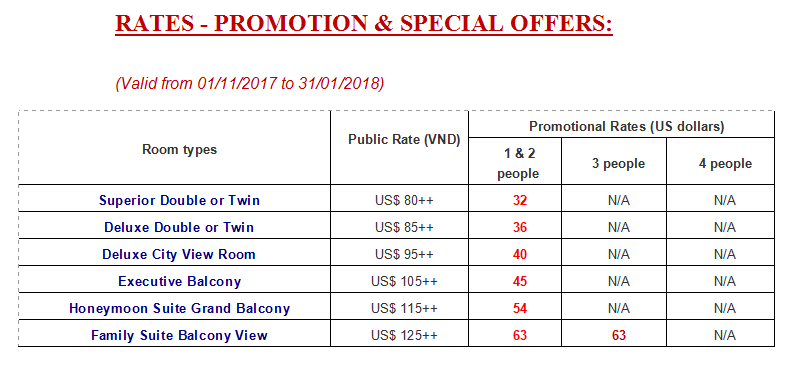This screenshot has width=795, height=367.
Task: Click the US$ 80++ public rate cell
Action: [x=405, y=200]
